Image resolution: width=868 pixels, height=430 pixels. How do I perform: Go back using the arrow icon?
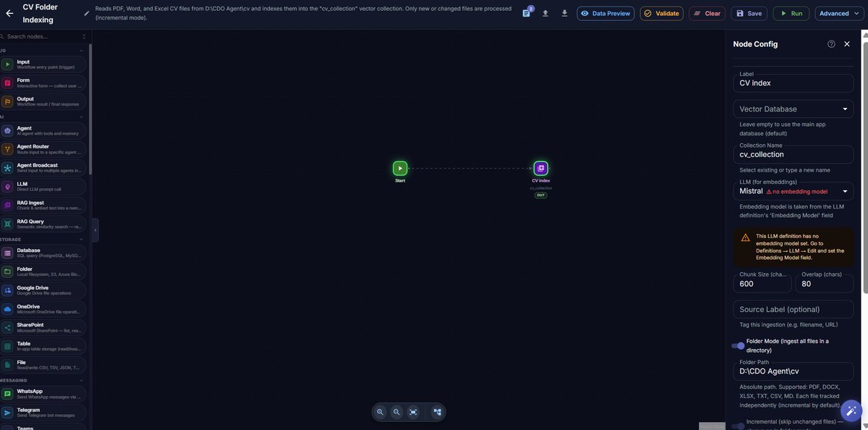coord(9,13)
